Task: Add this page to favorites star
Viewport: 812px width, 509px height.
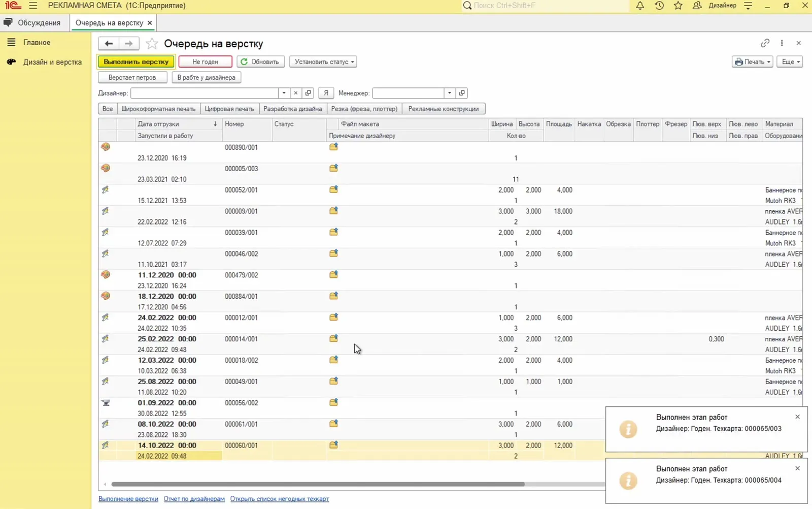Action: point(151,44)
